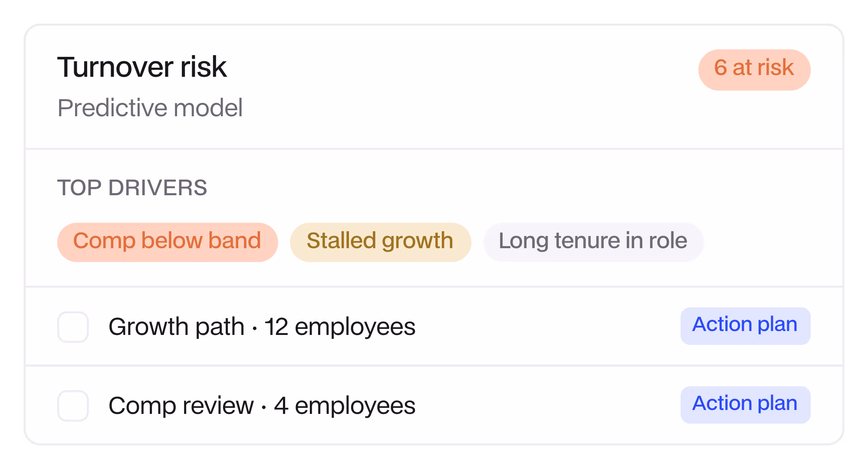Image resolution: width=868 pixels, height=469 pixels.
Task: Open Action plan for Growth path
Action: (x=745, y=326)
